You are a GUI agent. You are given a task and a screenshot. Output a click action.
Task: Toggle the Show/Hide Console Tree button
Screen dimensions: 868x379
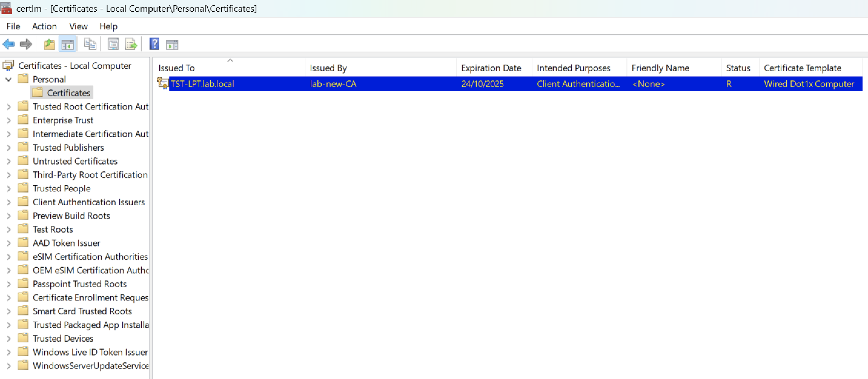click(68, 44)
